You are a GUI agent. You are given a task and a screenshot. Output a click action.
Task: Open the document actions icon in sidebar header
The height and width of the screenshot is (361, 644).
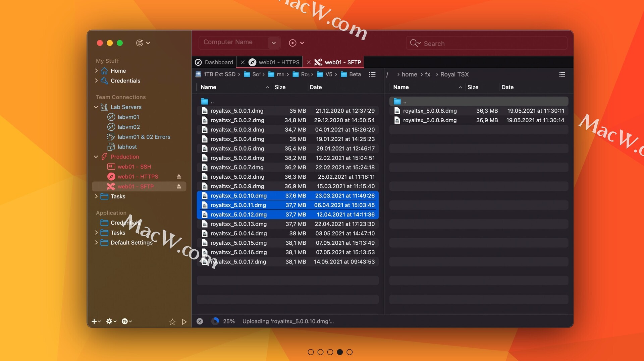140,43
